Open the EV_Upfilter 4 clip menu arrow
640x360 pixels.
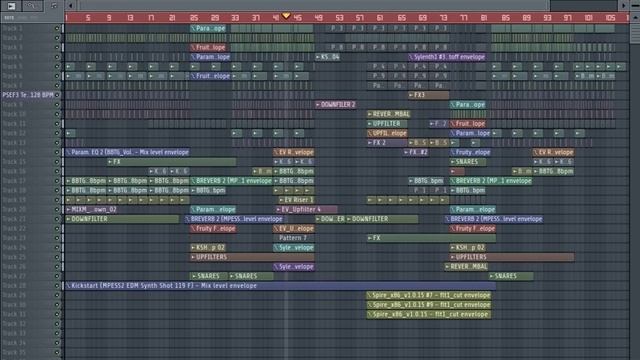[x=278, y=209]
